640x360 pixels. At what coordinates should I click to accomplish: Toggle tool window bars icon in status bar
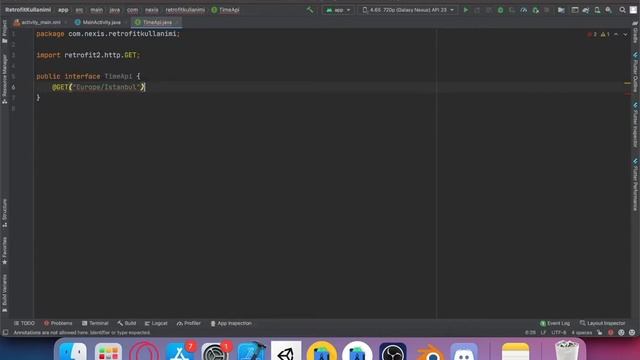[5, 333]
